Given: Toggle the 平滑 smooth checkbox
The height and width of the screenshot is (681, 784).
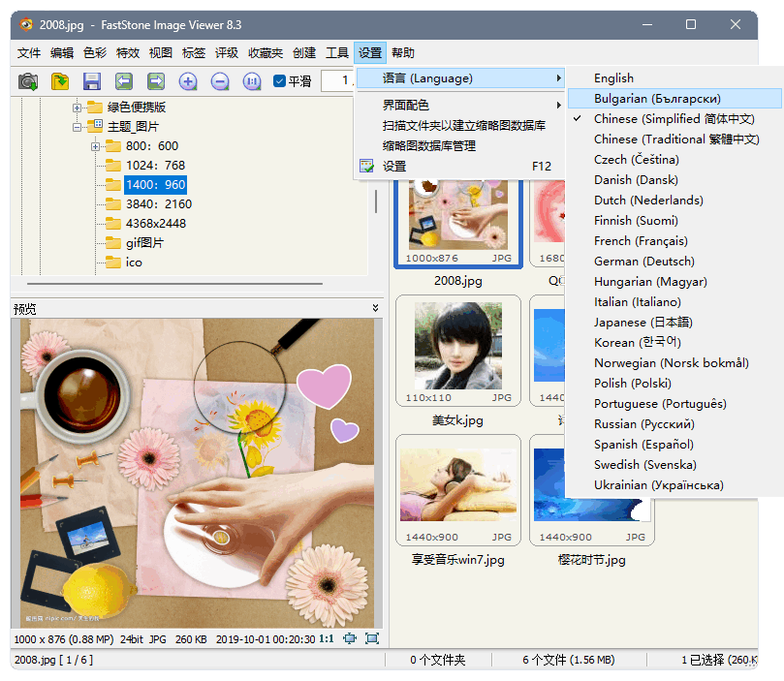Looking at the screenshot, I should click(x=279, y=81).
